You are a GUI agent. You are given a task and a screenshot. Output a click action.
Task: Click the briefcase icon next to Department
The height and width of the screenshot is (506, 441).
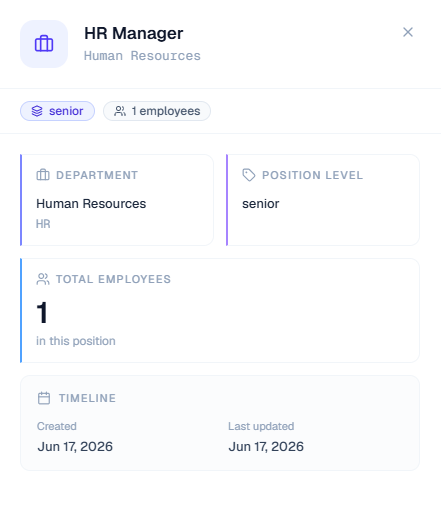43,175
